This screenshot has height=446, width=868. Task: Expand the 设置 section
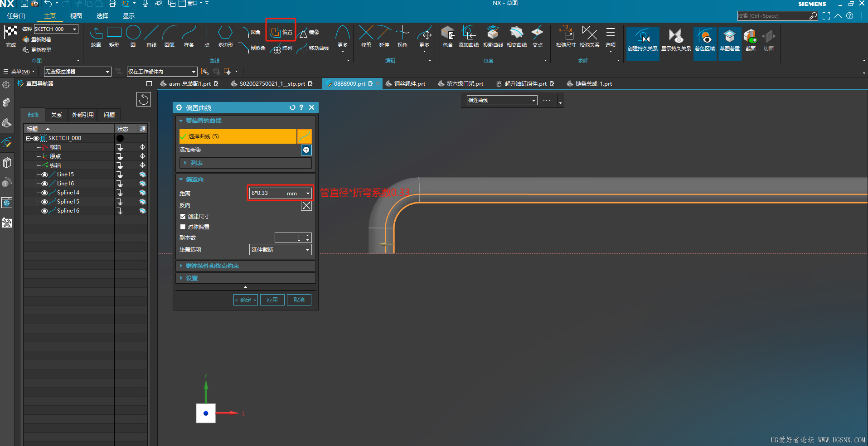[245, 278]
